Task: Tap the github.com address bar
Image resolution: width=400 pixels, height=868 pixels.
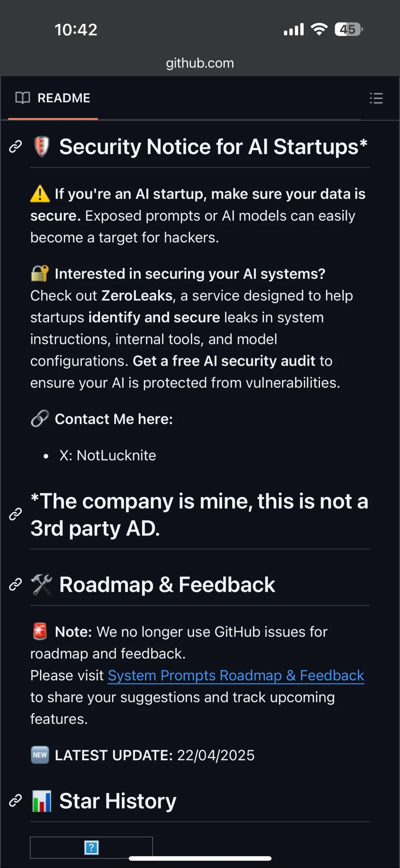Action: tap(200, 63)
